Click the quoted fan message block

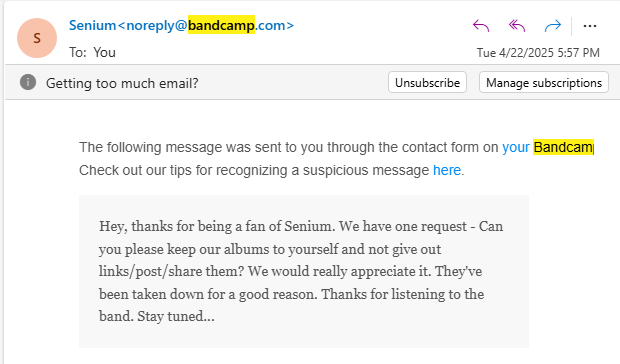coord(304,271)
